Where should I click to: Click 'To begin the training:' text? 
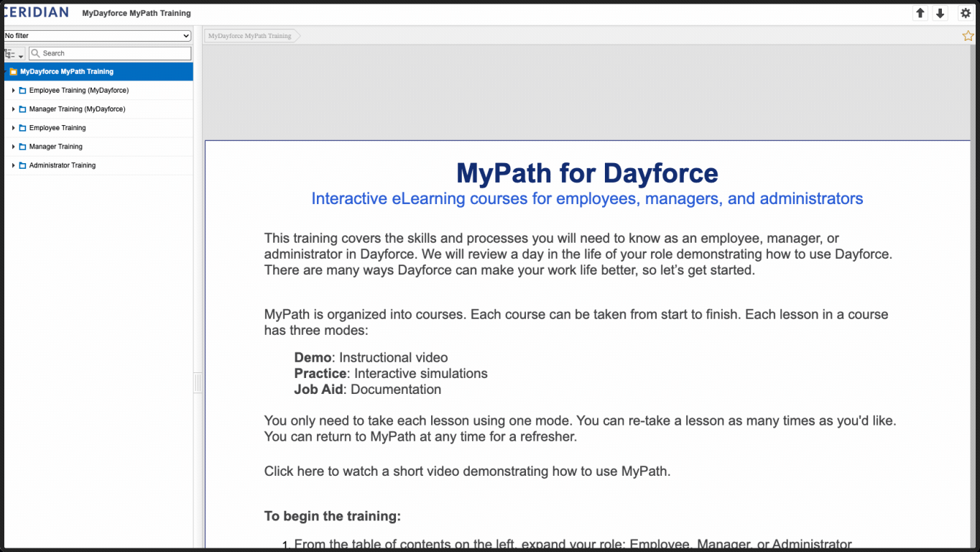(x=333, y=516)
